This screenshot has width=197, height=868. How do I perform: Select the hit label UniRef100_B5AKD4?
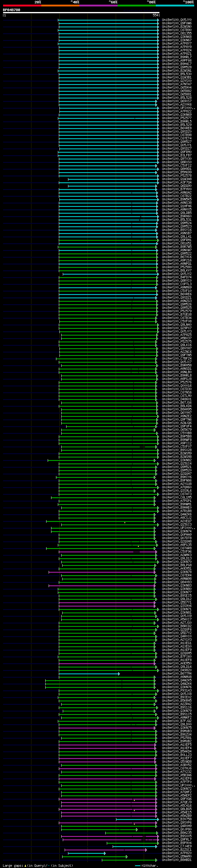pyautogui.click(x=177, y=751)
